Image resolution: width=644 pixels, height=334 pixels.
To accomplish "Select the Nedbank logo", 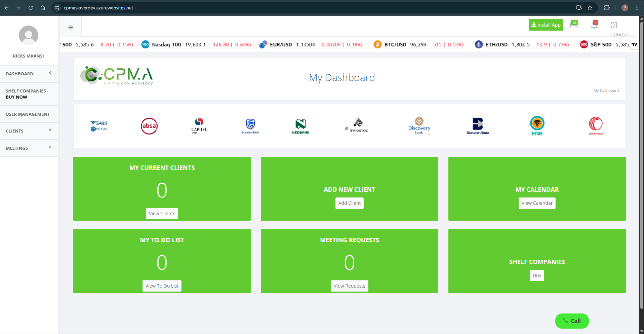I will 300,126.
